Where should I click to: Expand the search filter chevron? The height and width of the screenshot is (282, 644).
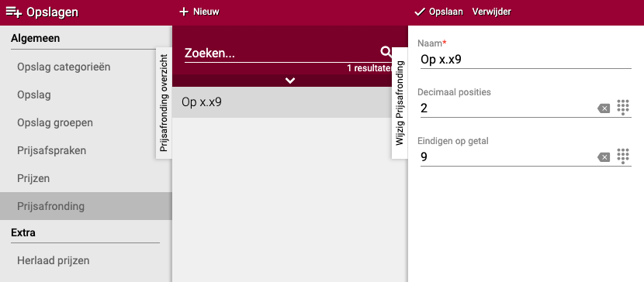click(290, 81)
